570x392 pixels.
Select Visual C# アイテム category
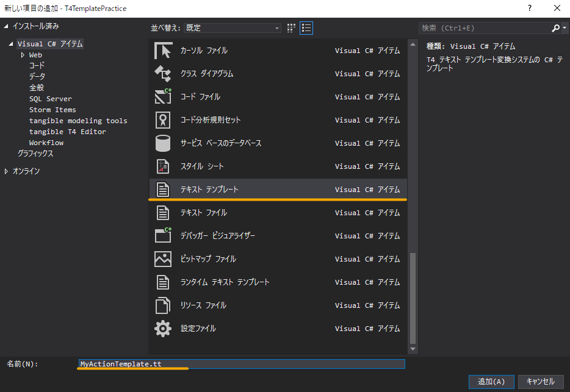click(50, 44)
